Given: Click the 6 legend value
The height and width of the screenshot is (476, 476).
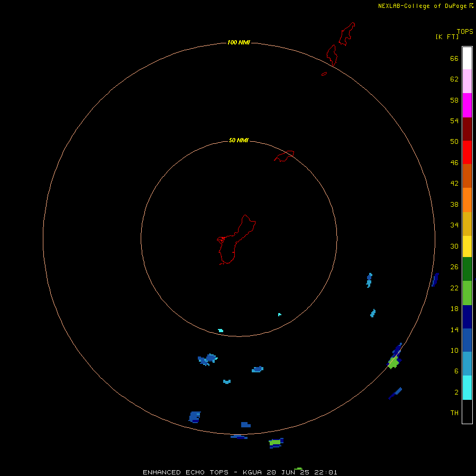Looking at the screenshot, I should coord(456,371).
